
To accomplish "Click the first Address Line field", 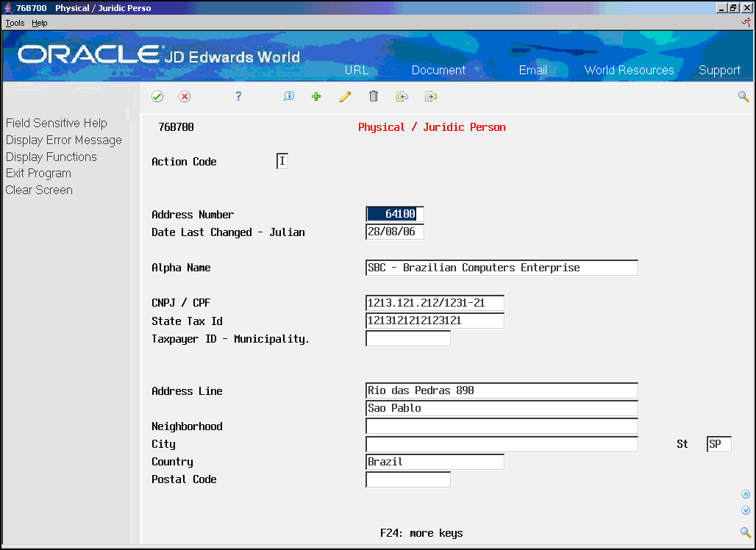I will click(502, 390).
